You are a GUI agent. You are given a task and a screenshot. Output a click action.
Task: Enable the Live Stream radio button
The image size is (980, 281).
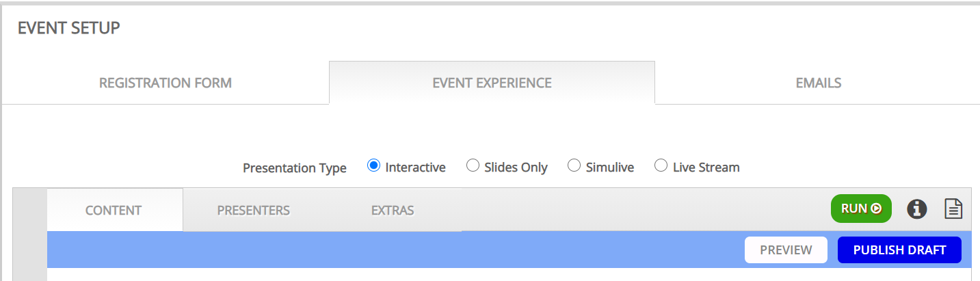(661, 165)
